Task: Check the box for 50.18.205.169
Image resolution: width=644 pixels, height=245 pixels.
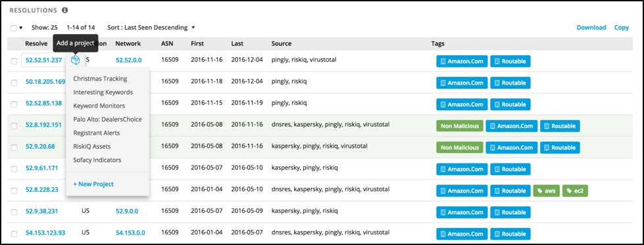Action: click(x=14, y=83)
